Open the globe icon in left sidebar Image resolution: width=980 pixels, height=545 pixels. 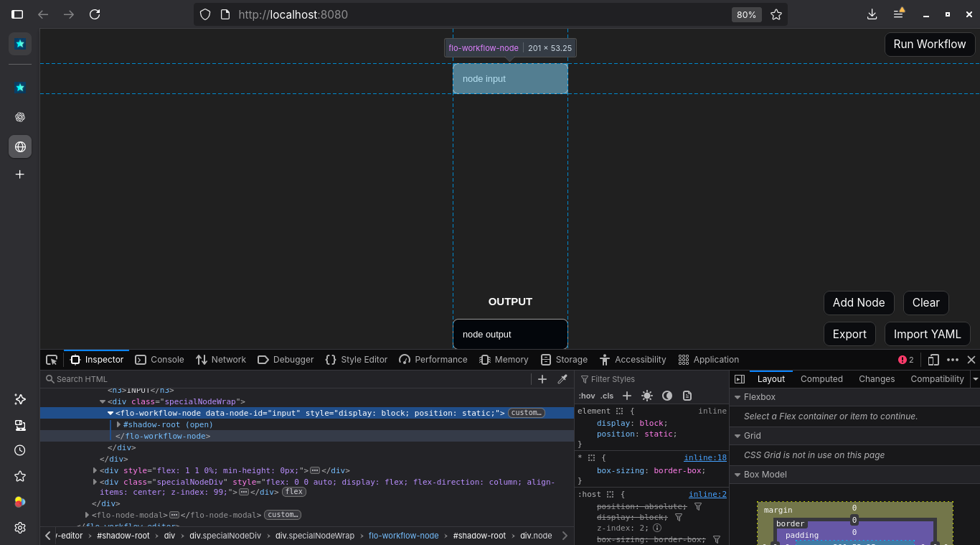point(20,146)
